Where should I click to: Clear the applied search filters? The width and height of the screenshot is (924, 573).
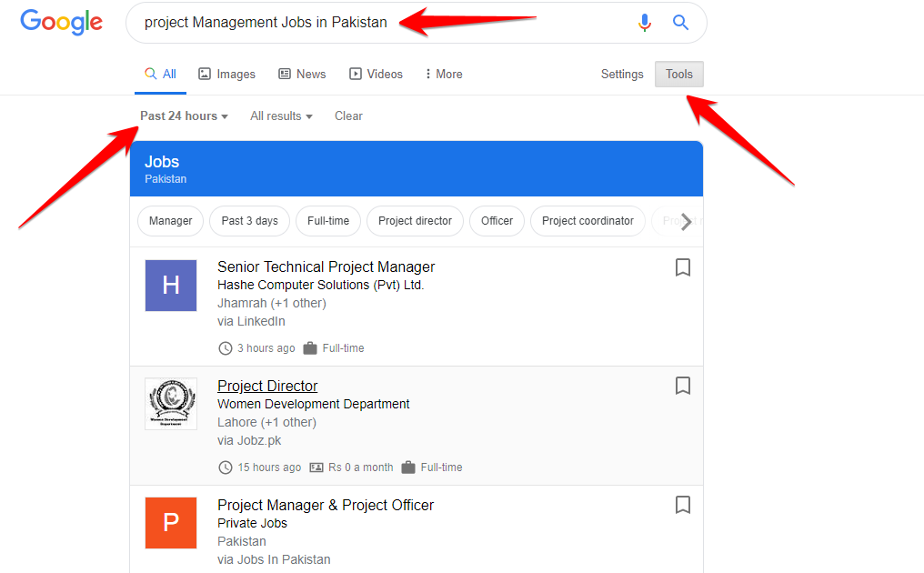[349, 116]
